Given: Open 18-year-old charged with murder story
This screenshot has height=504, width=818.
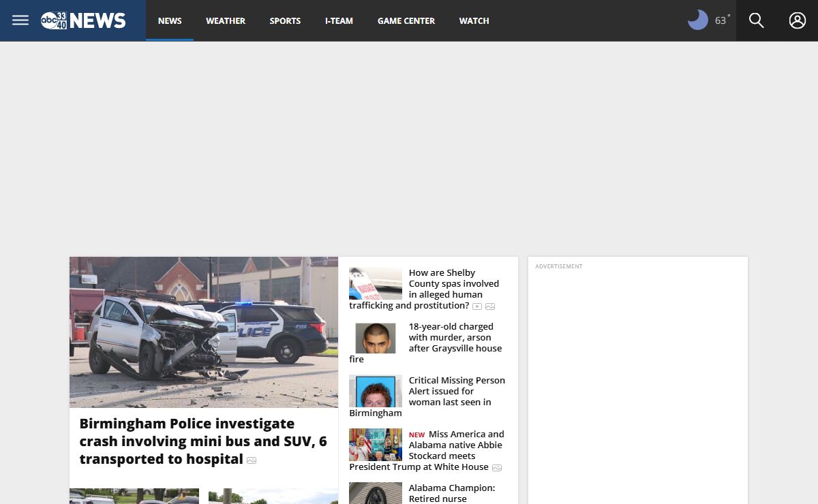Looking at the screenshot, I should 425,343.
